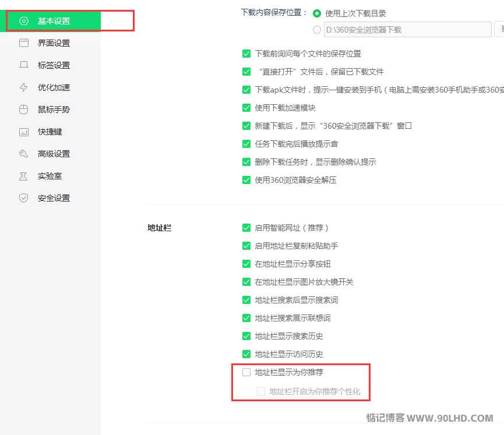Enable 地址栏显示为你推荐 checkbox
The height and width of the screenshot is (435, 504).
point(246,372)
